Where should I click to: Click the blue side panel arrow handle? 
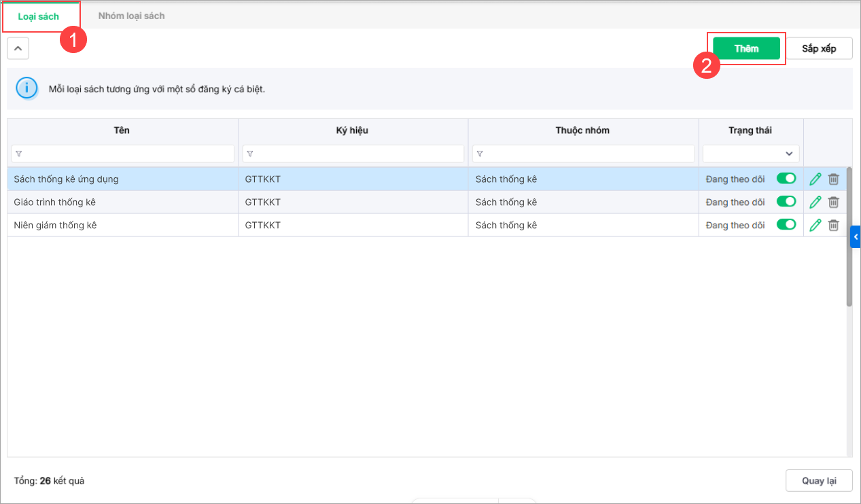[x=856, y=236]
